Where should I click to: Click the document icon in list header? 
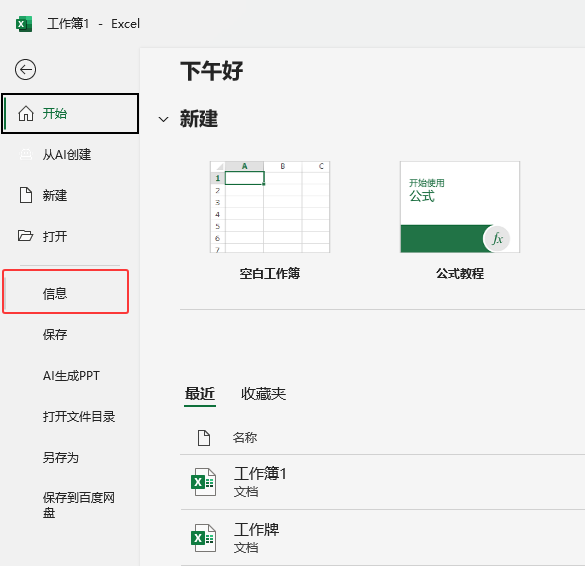click(204, 438)
